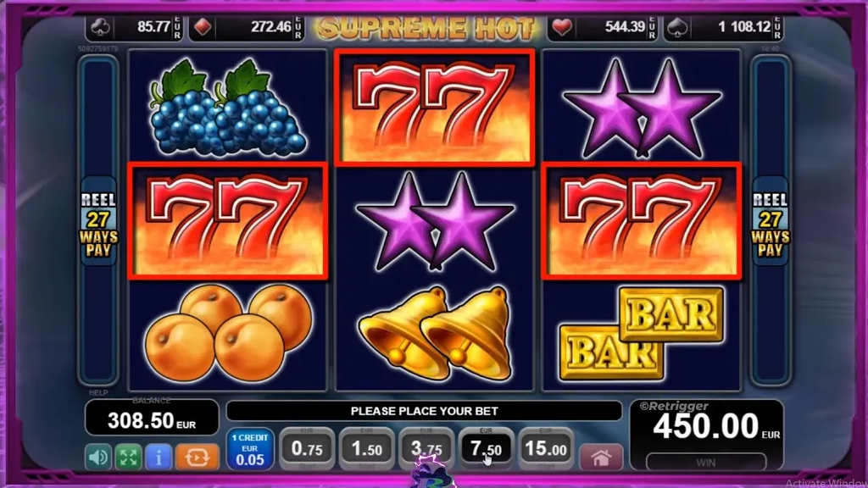Click the hearts jackpot icon
Screen dimensions: 868x488
coord(562,27)
